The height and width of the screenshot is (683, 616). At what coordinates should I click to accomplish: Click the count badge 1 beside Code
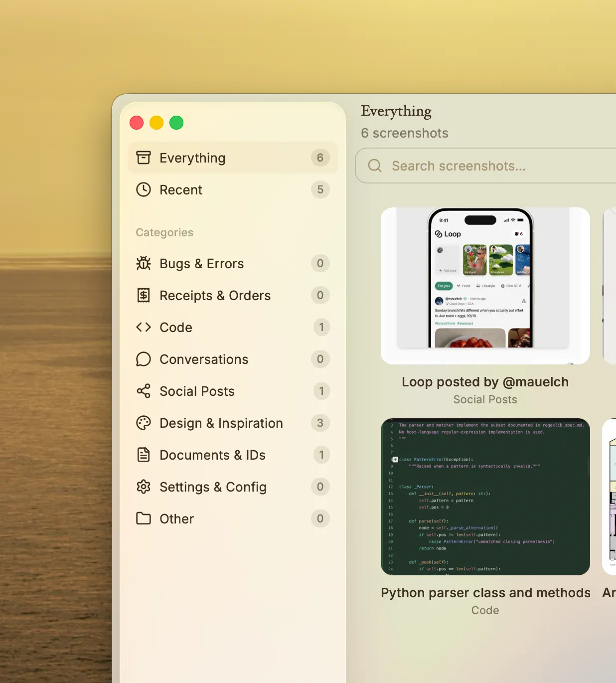coord(321,327)
